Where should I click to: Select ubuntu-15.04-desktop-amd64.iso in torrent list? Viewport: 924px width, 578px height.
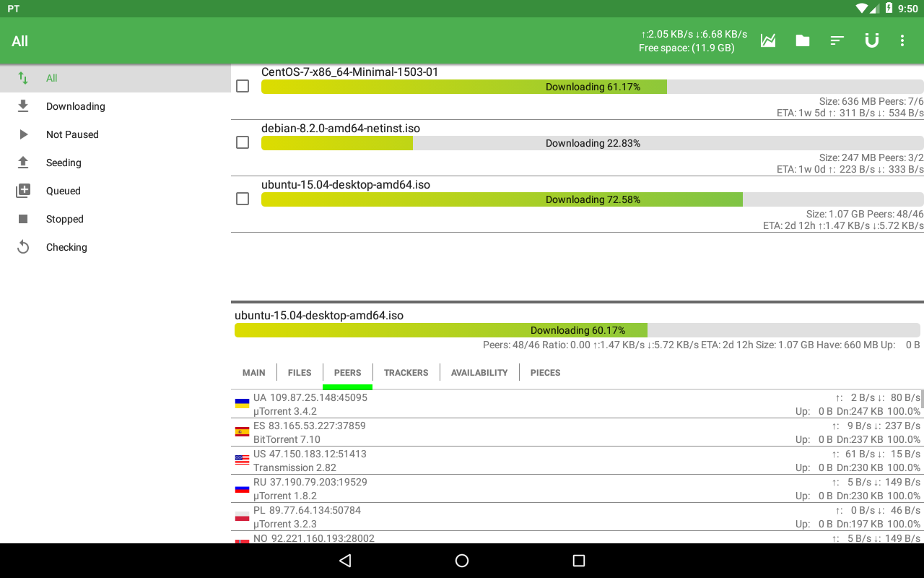(x=346, y=185)
